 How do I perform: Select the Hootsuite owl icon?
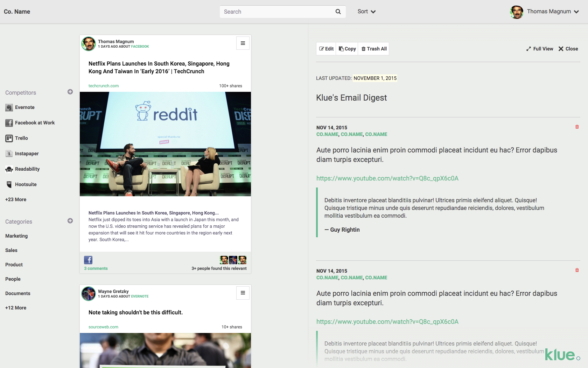[x=9, y=184]
